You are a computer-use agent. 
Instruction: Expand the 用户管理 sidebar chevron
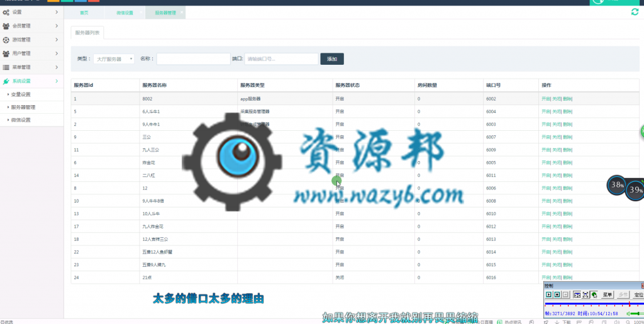(x=57, y=53)
